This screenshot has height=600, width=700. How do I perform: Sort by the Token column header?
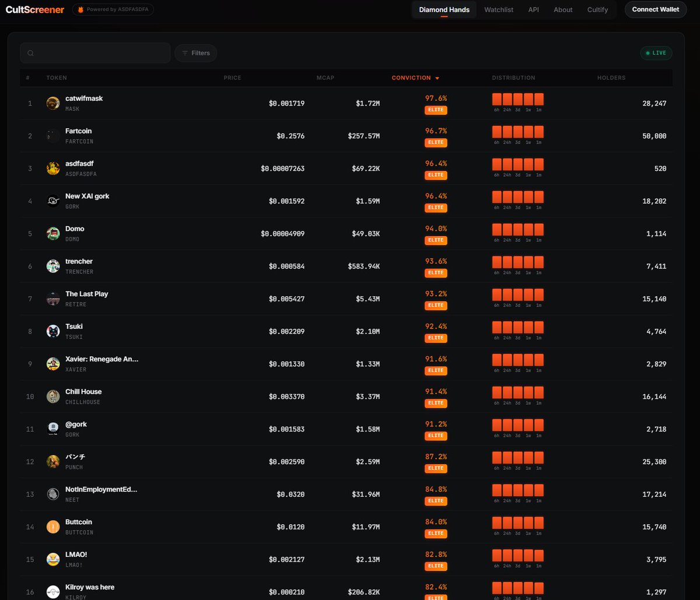point(57,78)
